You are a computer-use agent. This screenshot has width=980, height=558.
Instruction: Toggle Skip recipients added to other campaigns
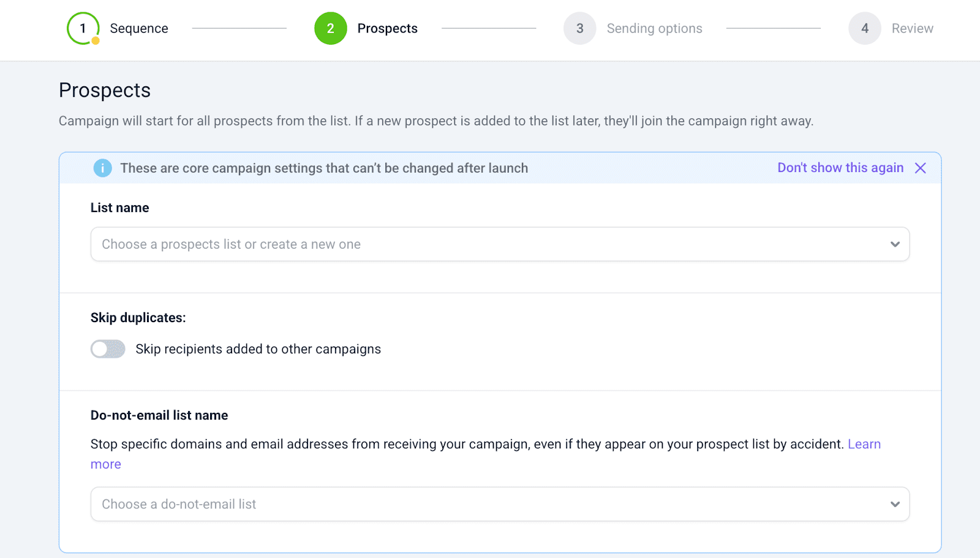108,349
